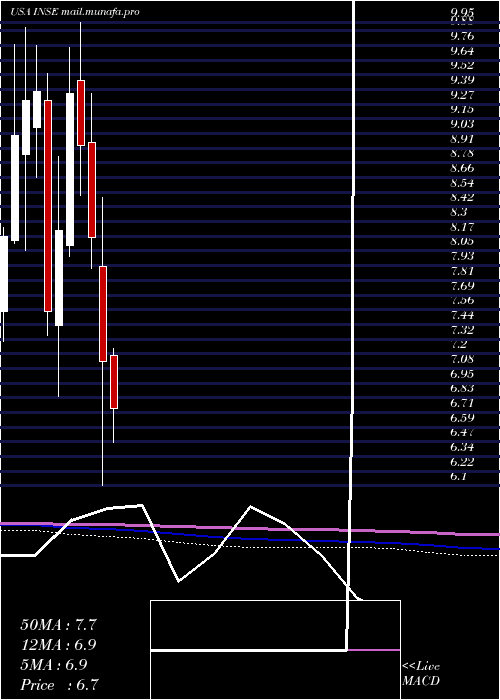Click the 9.76 price axis label
The image size is (500, 700).
tap(462, 36)
